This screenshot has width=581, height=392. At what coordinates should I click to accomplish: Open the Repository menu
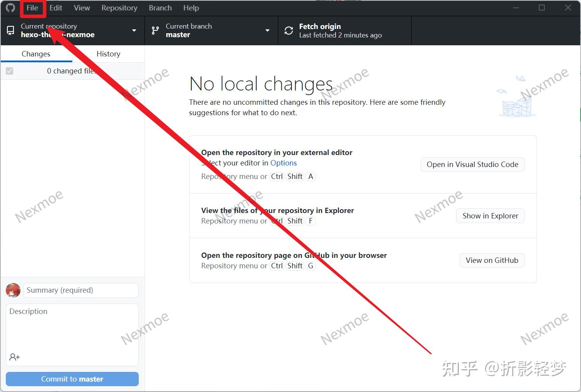coord(119,8)
